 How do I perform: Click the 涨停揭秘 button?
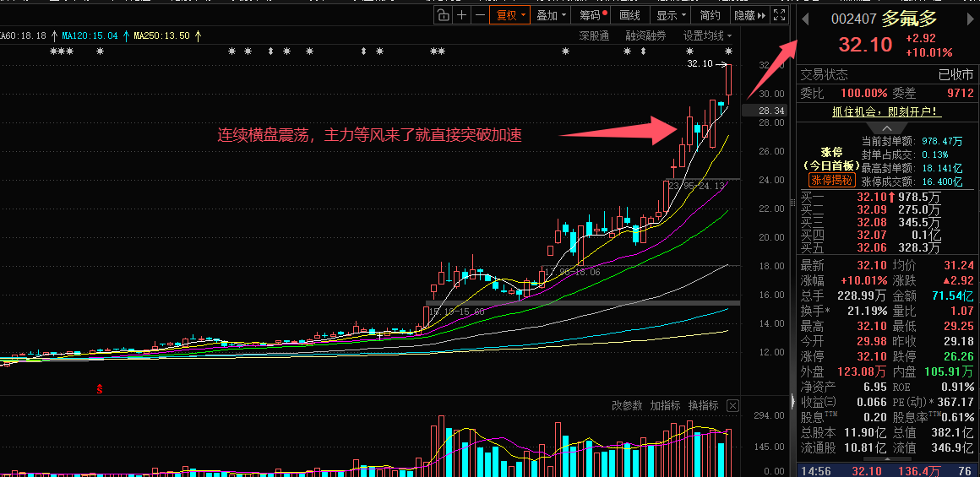pos(832,181)
